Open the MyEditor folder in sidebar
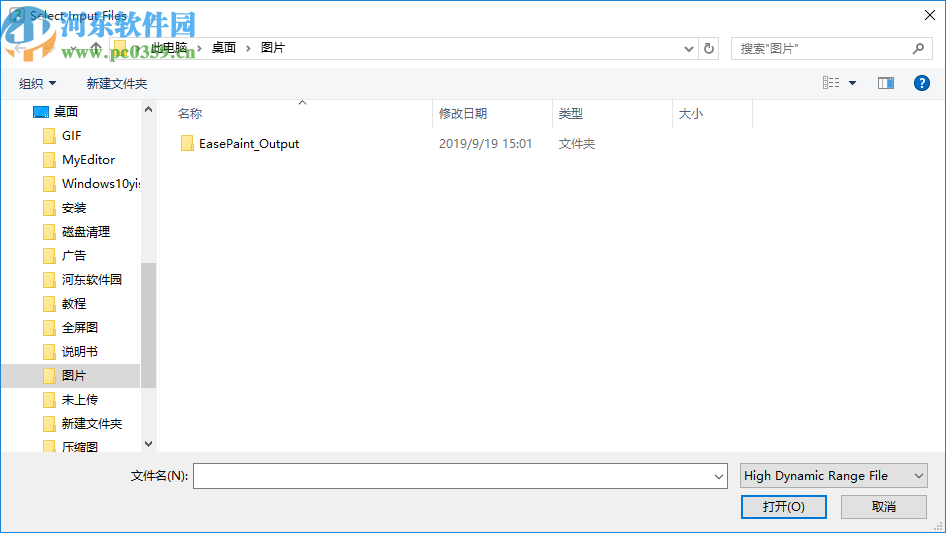946x533 pixels. [88, 160]
